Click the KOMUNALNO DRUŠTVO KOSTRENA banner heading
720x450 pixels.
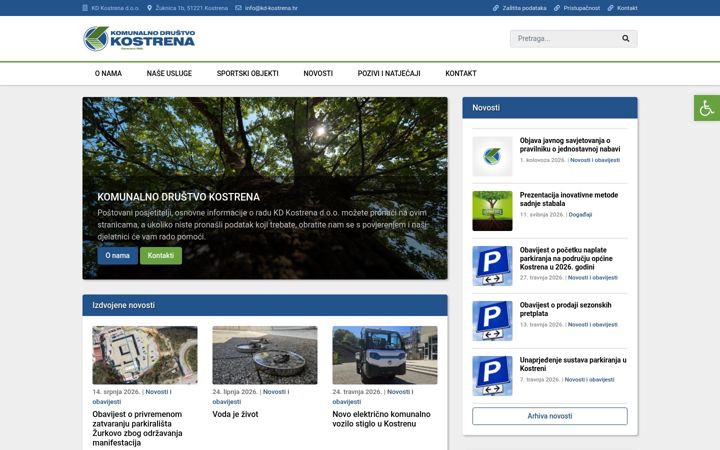[x=179, y=197]
